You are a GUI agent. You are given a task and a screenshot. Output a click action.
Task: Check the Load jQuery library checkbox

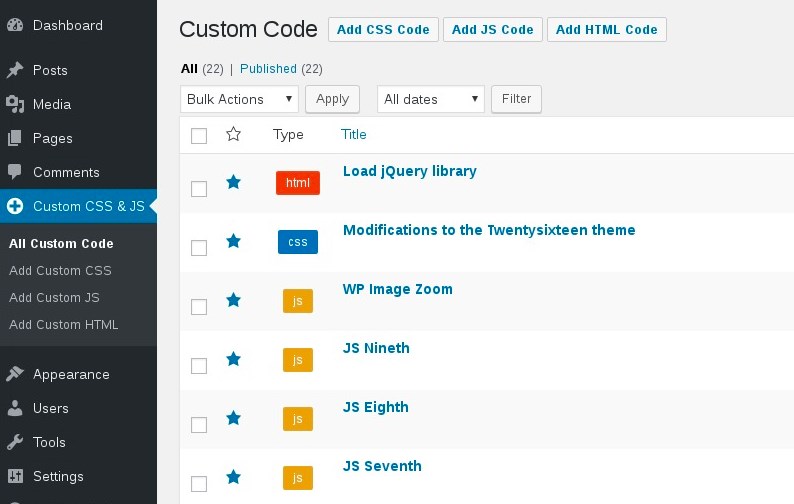click(199, 189)
